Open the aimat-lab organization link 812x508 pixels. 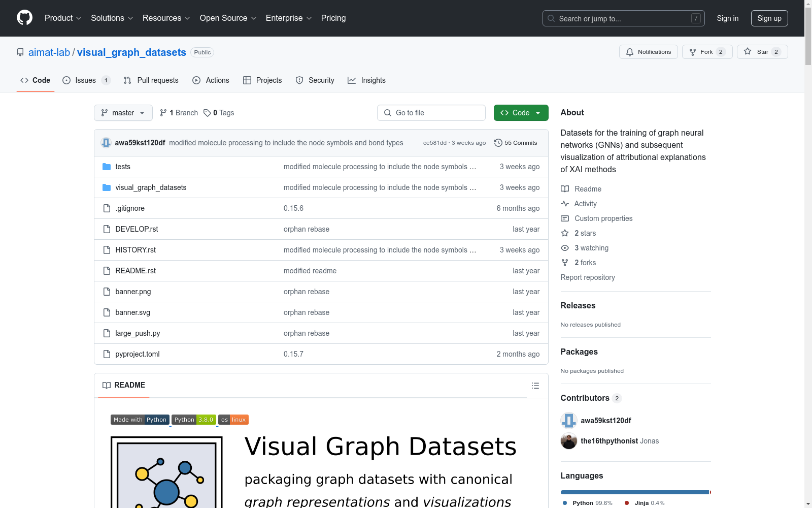coord(49,52)
